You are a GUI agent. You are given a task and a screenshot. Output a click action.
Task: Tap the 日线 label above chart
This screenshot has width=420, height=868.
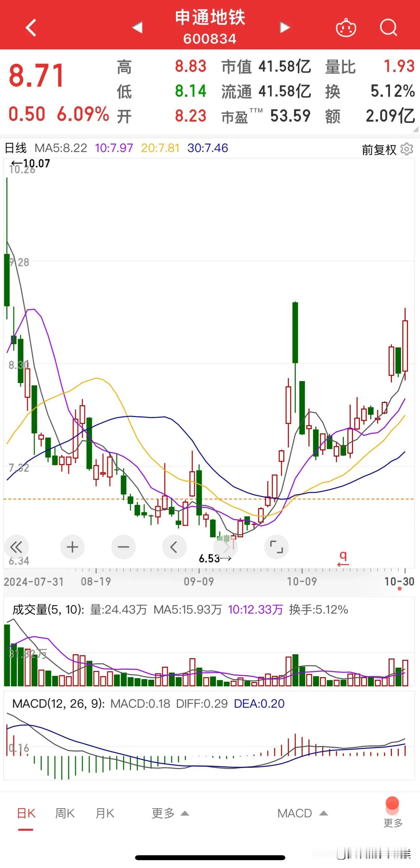[x=15, y=148]
